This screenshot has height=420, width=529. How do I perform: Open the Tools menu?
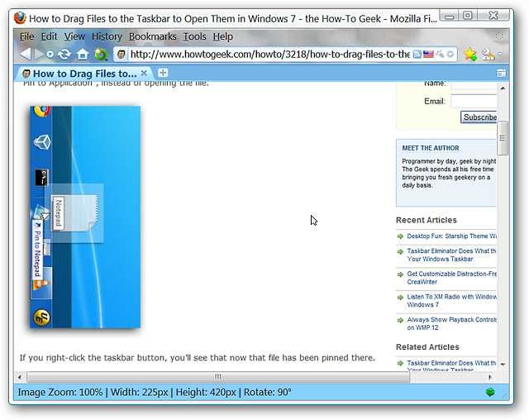click(x=194, y=36)
